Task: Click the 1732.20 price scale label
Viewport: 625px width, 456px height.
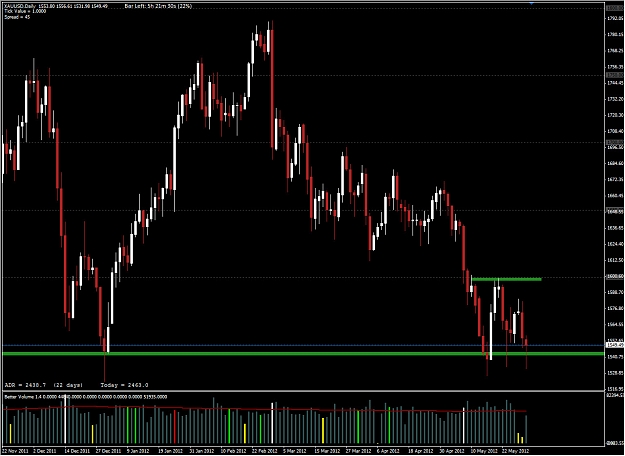Action: pos(615,99)
